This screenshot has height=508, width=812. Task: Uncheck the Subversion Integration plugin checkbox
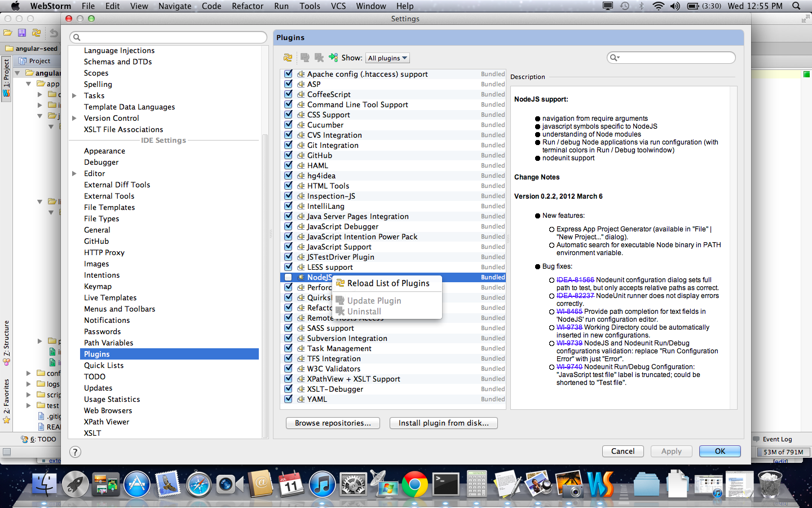tap(288, 338)
